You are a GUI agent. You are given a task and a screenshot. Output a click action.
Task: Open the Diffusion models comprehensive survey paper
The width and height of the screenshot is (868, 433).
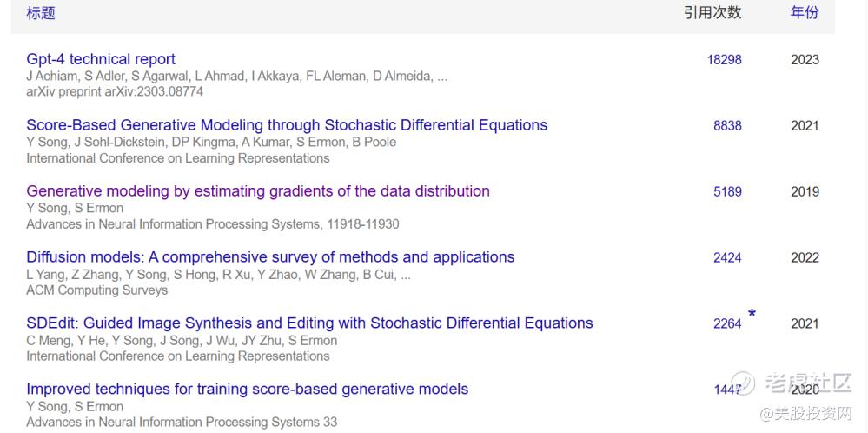(x=270, y=257)
